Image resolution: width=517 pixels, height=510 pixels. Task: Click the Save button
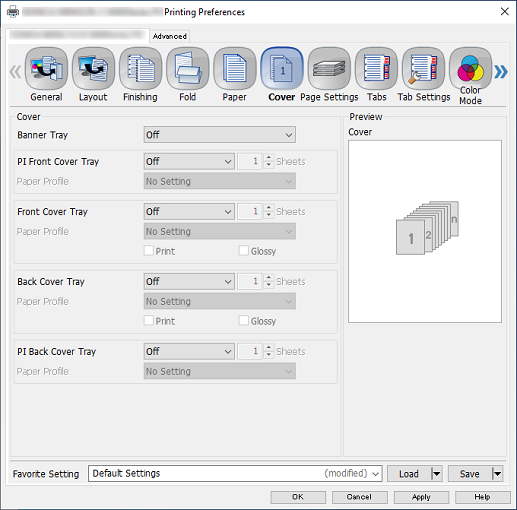(x=470, y=474)
